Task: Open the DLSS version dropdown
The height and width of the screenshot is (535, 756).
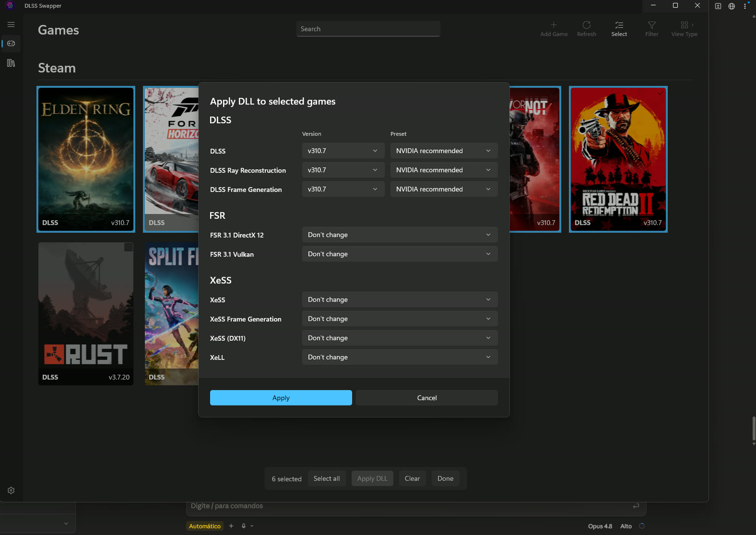Action: (343, 151)
